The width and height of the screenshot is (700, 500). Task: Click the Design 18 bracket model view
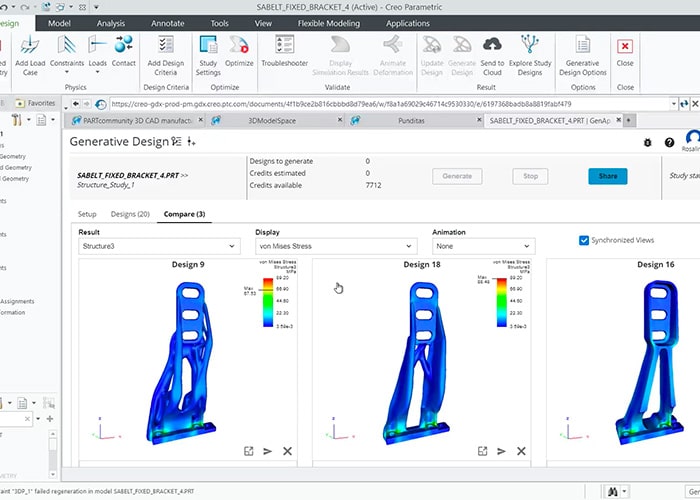[x=417, y=362]
